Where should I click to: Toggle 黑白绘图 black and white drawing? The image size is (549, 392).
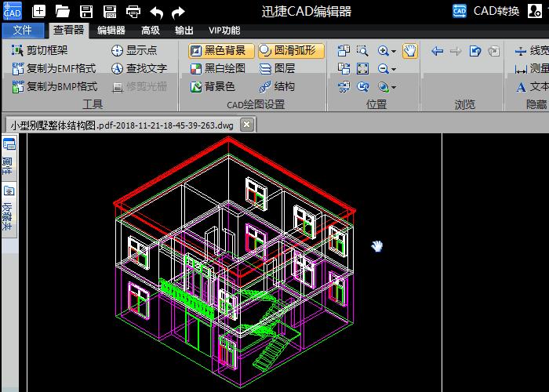(218, 68)
